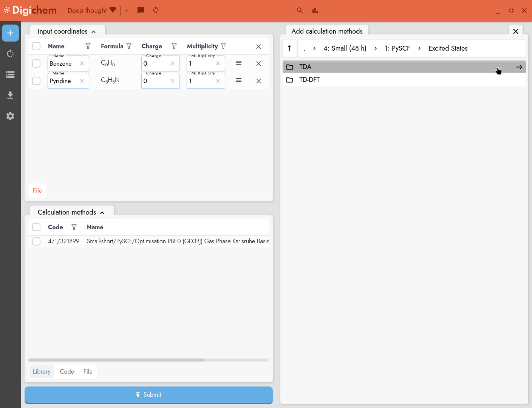Switch to the Code tab

click(67, 371)
